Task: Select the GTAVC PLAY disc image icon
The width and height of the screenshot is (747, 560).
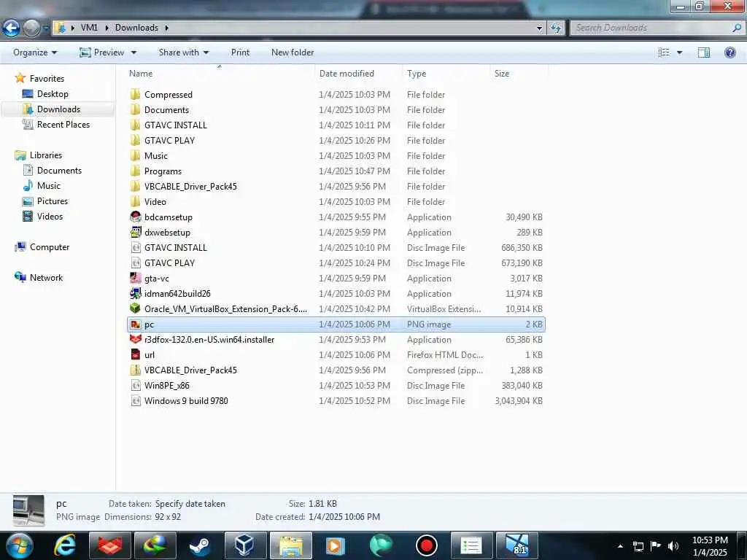Action: click(x=135, y=262)
